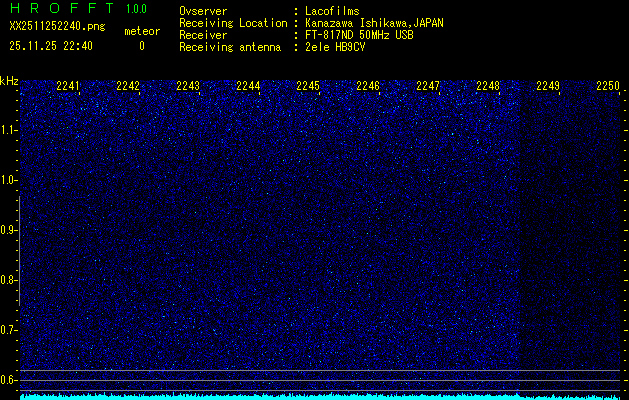Click the 0.9 frequency axis label
The image size is (629, 400).
click(x=9, y=230)
